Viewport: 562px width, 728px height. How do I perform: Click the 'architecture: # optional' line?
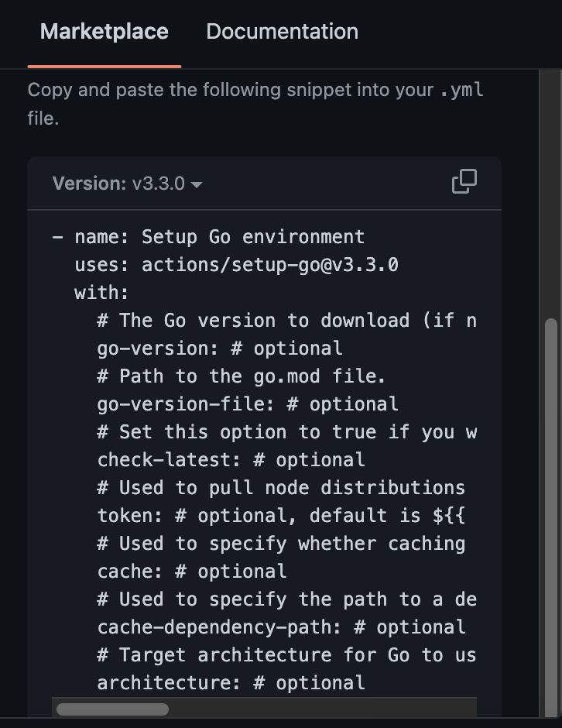[231, 682]
